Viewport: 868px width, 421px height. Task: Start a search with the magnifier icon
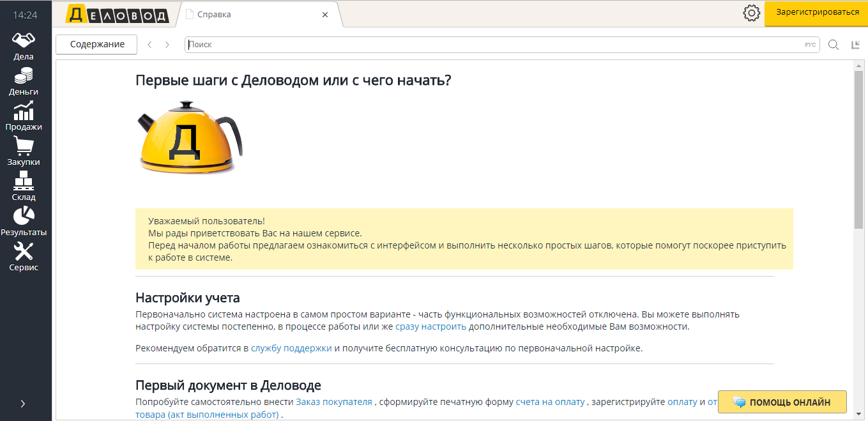pos(832,45)
